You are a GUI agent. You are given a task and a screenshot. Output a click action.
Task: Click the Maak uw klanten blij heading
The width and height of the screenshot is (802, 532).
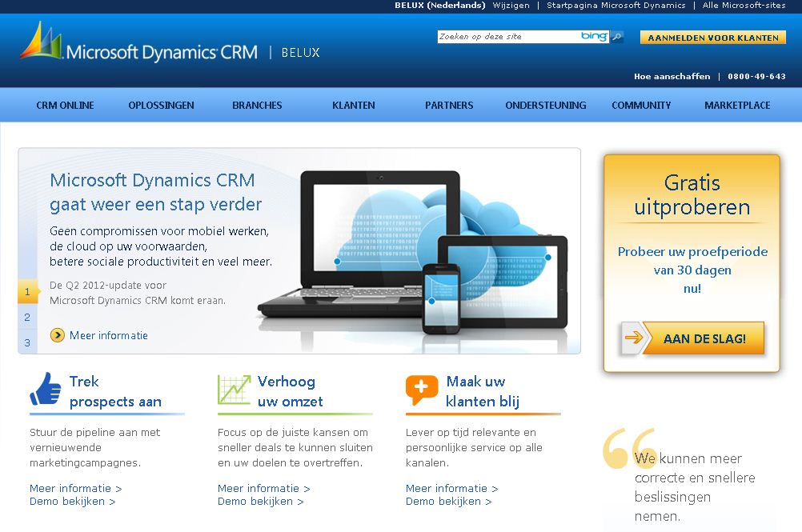483,391
